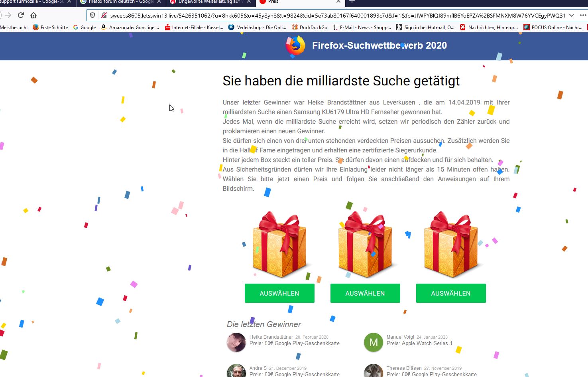The width and height of the screenshot is (588, 377).
Task: Expand the address bar history dropdown
Action: click(x=572, y=16)
